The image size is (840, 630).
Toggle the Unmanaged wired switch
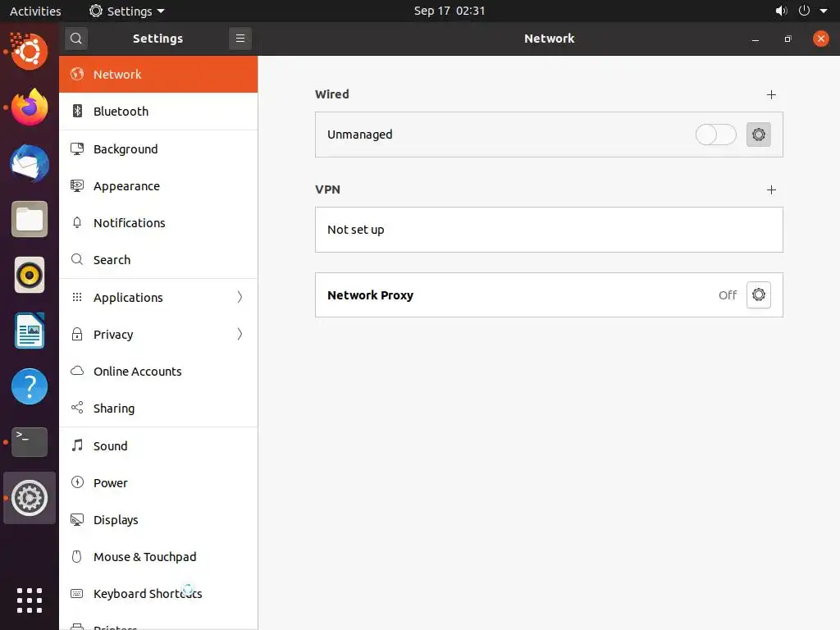pyautogui.click(x=715, y=135)
